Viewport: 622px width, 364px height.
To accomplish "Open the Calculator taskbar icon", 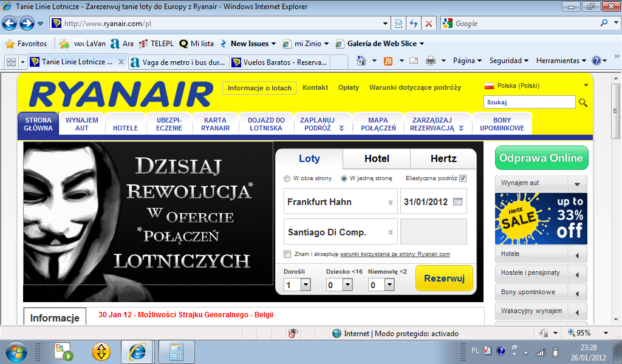I will (177, 352).
